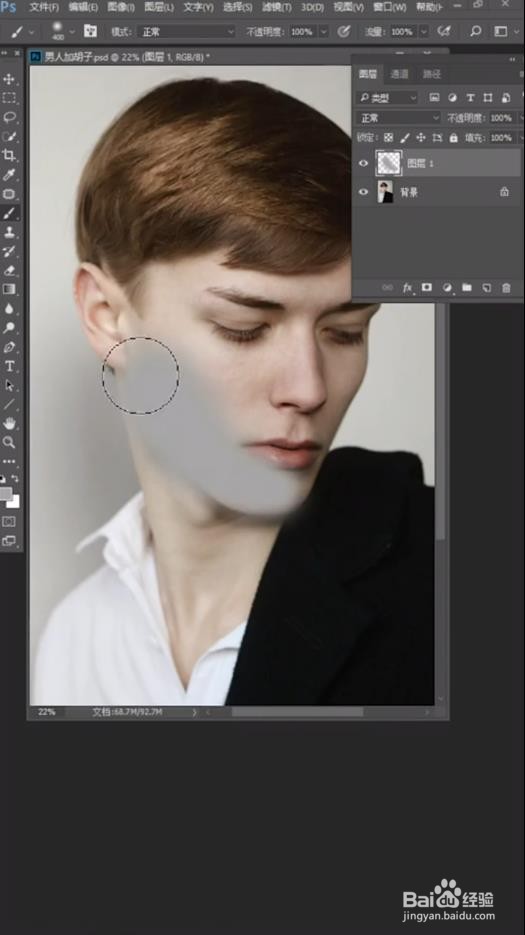Image resolution: width=525 pixels, height=935 pixels.
Task: Select the Line shape tool
Action: click(x=9, y=404)
